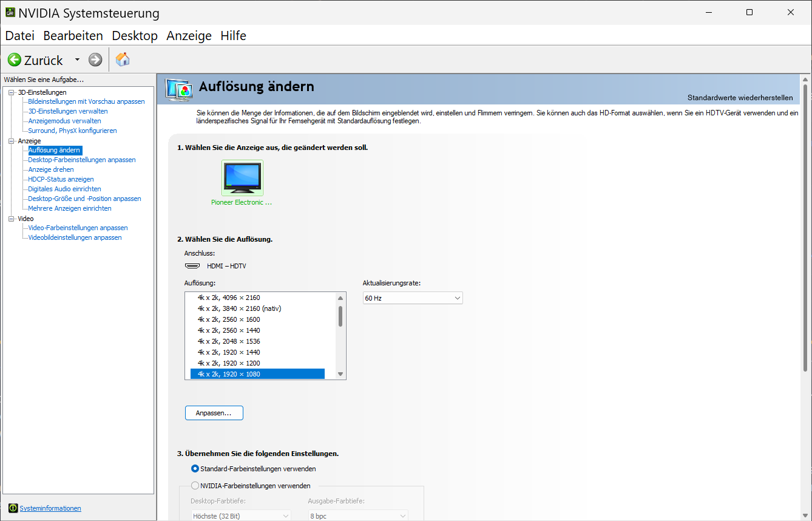
Task: Click the Auflösung ändern header icon
Action: coord(179,89)
